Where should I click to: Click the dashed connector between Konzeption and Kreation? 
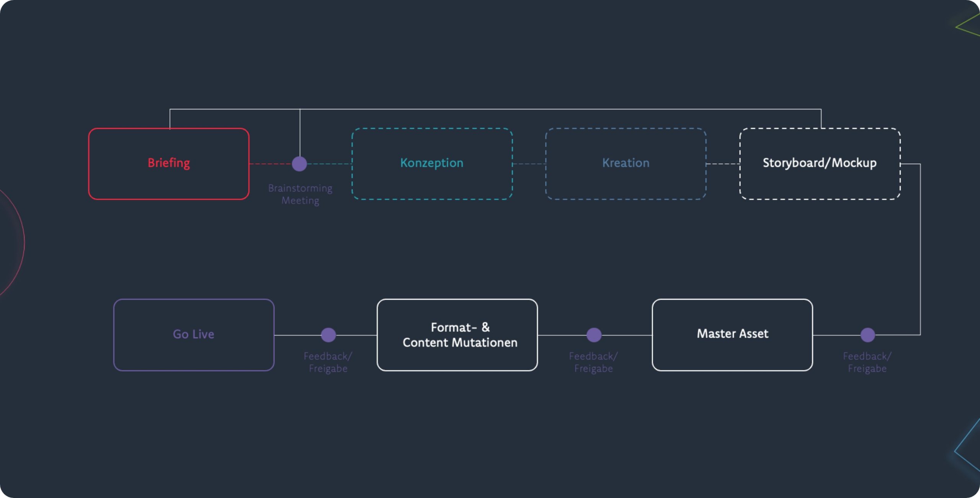529,163
